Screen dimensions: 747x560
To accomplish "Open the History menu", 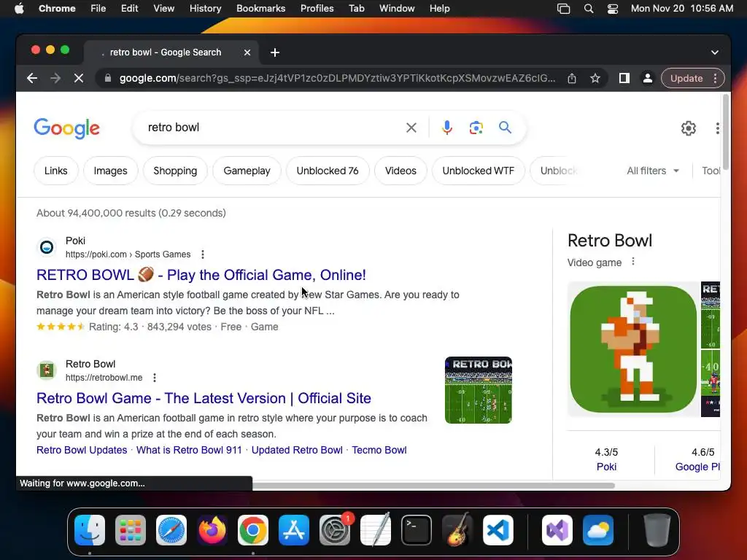I will [x=205, y=9].
